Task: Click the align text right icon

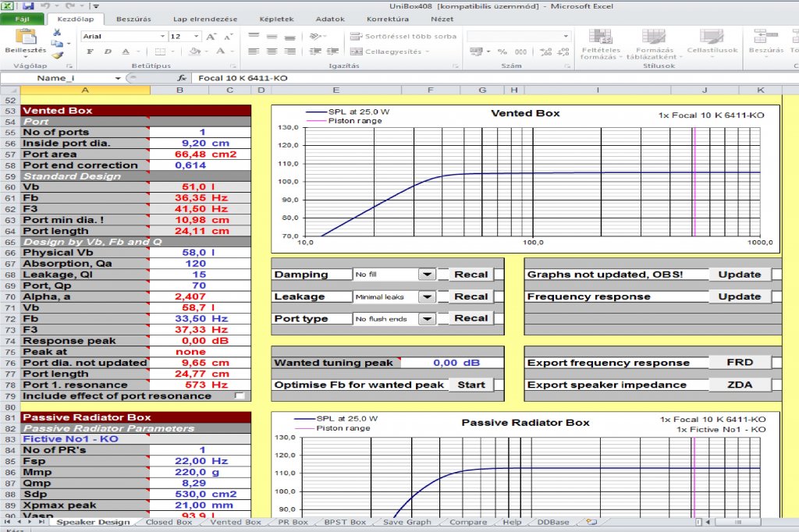Action: pos(290,51)
